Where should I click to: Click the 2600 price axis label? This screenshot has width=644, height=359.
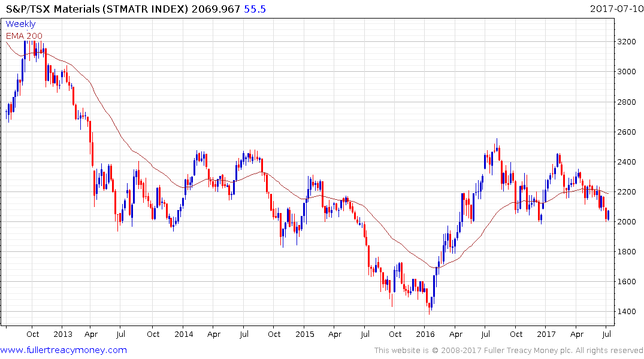click(x=627, y=132)
